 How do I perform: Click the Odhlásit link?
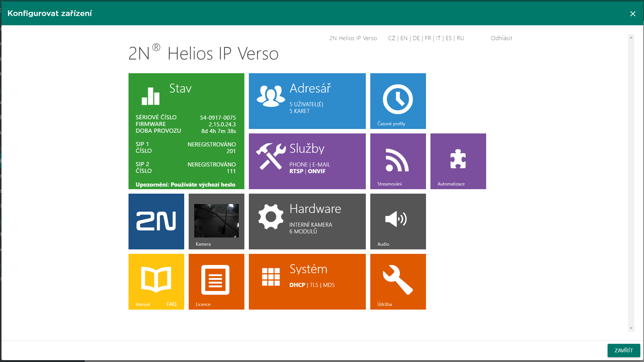click(501, 38)
